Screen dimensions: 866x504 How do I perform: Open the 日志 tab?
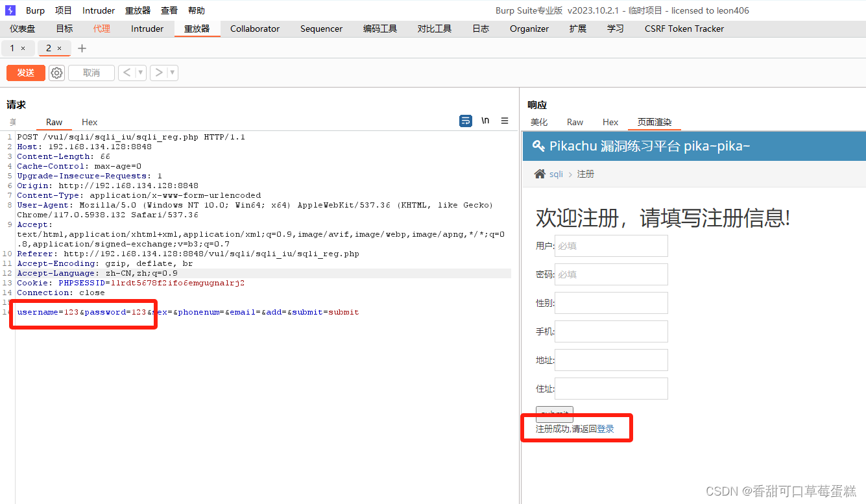(x=481, y=29)
